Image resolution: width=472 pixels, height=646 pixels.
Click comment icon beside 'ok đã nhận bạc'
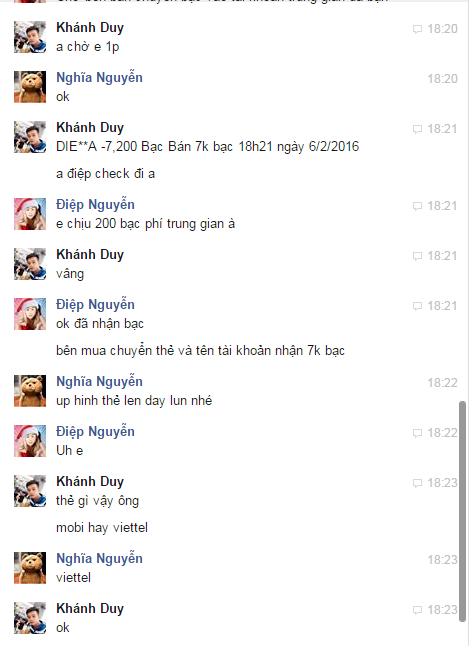coord(417,306)
